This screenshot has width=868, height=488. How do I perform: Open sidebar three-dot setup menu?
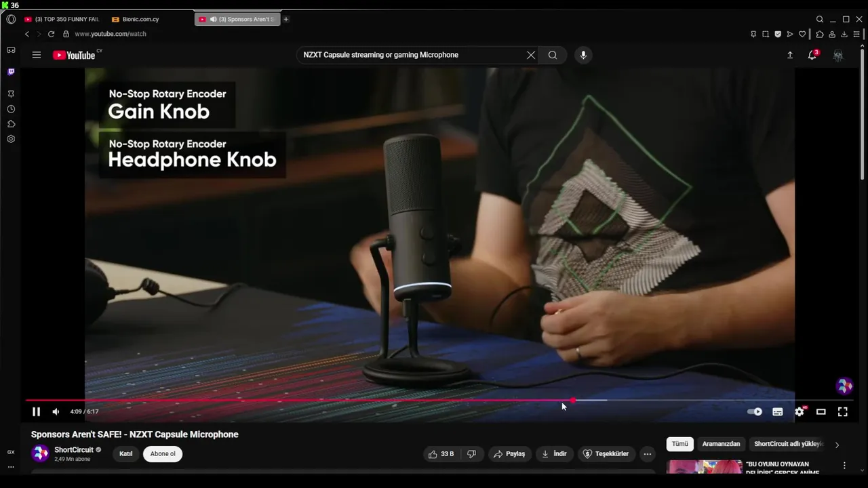pos(11,467)
